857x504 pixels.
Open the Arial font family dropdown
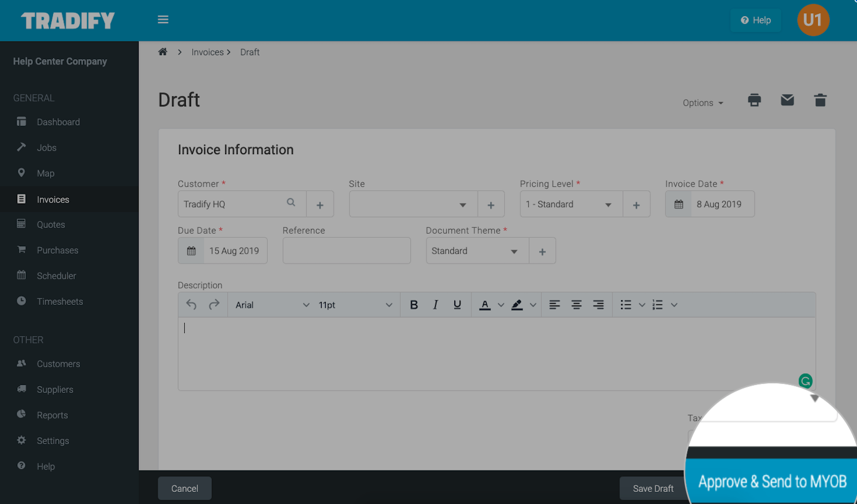coord(272,305)
